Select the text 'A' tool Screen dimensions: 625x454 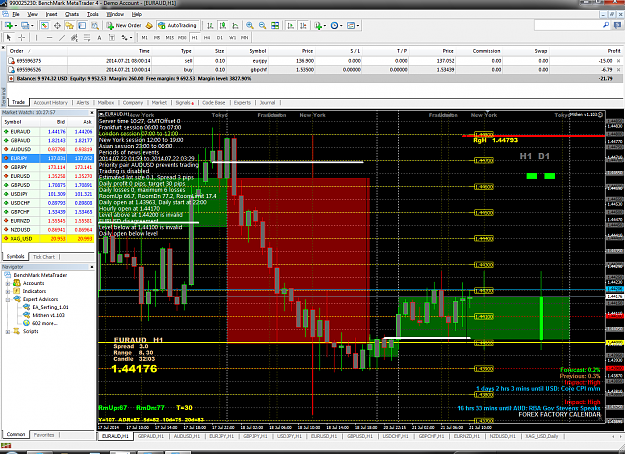pos(99,37)
